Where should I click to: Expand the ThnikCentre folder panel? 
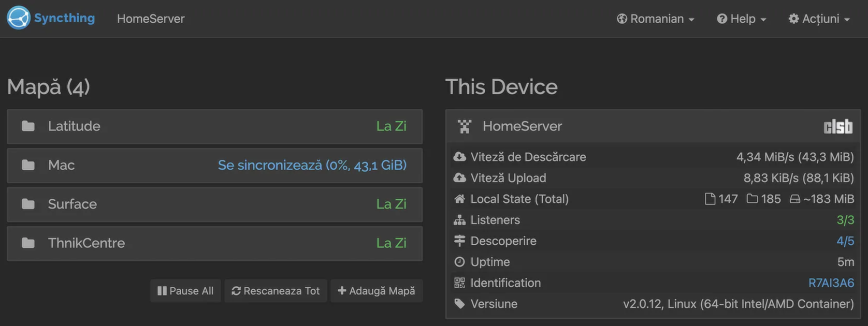click(x=214, y=243)
